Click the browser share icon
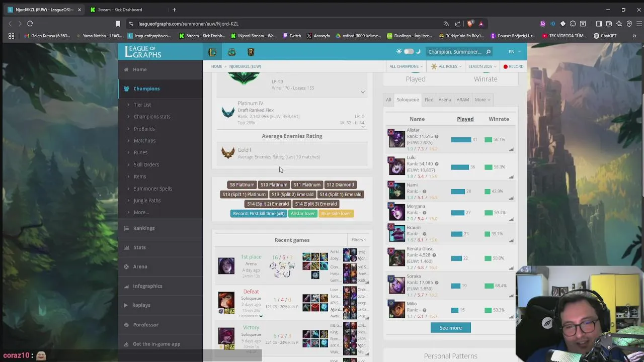644x362 pixels. pos(458,24)
